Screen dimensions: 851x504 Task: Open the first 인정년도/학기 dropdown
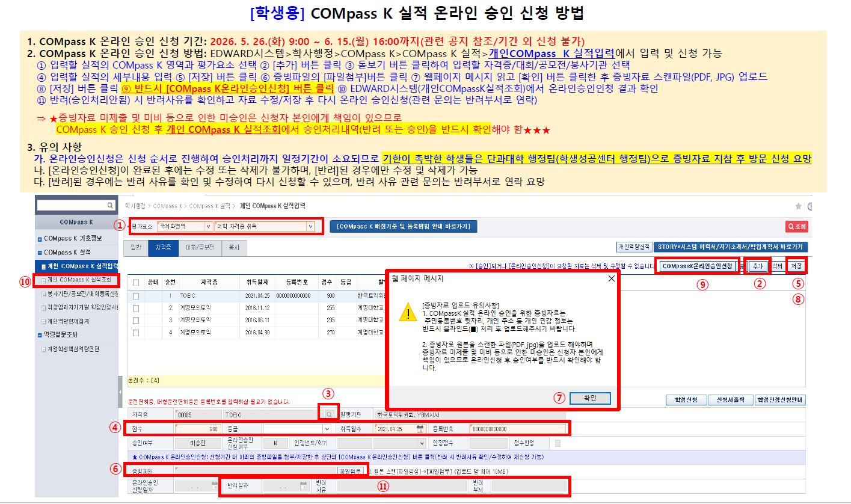click(354, 443)
